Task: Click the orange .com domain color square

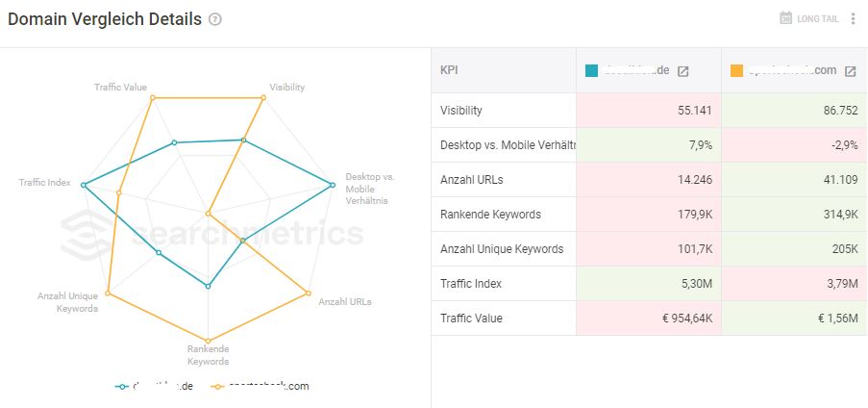Action: point(737,71)
